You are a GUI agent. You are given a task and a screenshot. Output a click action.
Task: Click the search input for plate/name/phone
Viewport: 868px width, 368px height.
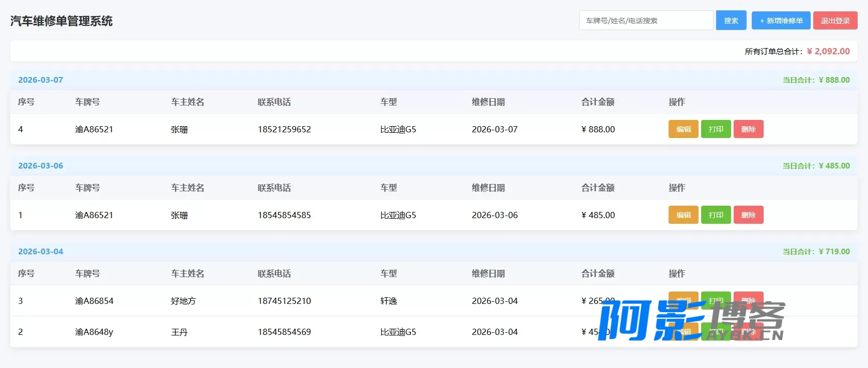click(646, 21)
